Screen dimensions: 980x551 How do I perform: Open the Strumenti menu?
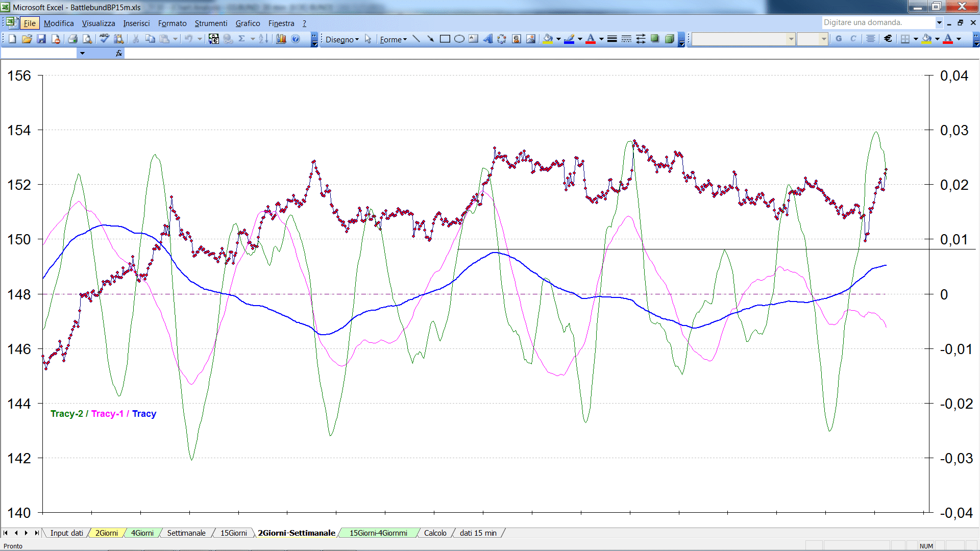(x=211, y=23)
